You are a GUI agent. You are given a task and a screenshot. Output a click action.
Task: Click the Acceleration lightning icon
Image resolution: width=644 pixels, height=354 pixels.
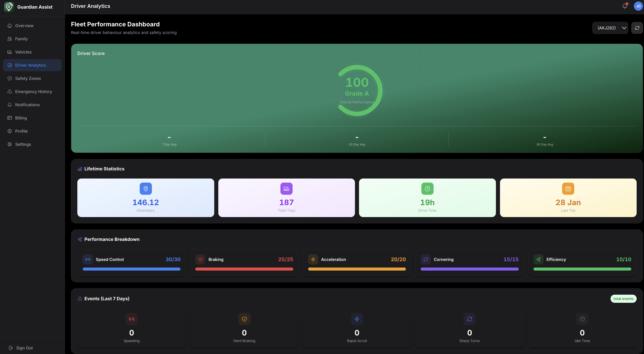[x=313, y=259]
